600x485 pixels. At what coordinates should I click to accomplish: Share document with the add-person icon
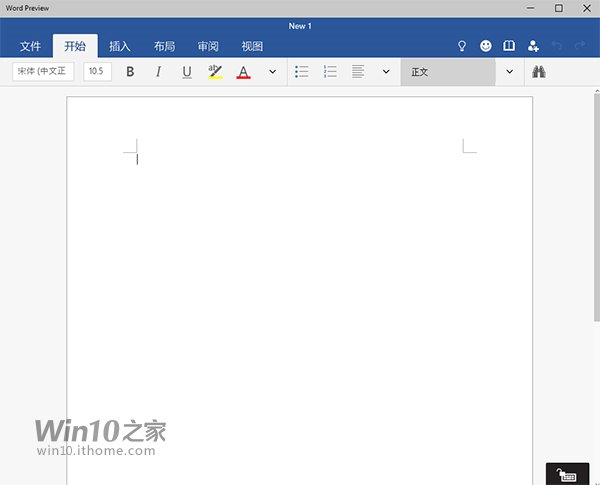click(533, 46)
